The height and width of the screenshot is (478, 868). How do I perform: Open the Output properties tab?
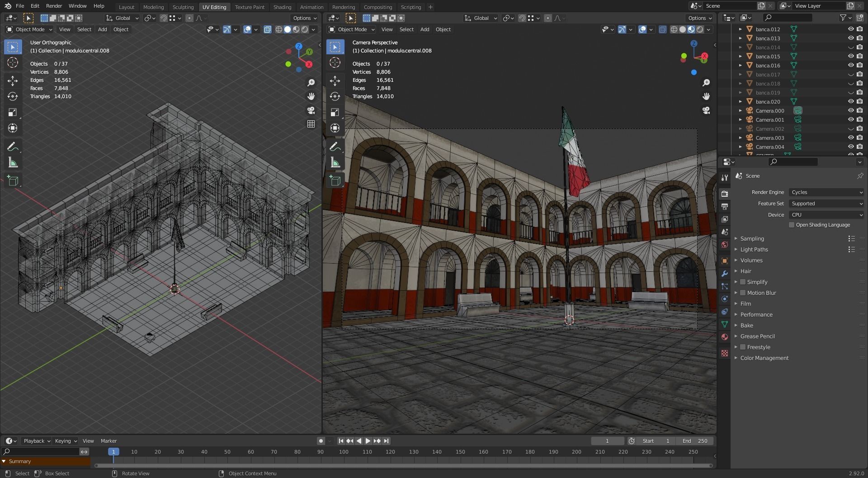click(725, 207)
